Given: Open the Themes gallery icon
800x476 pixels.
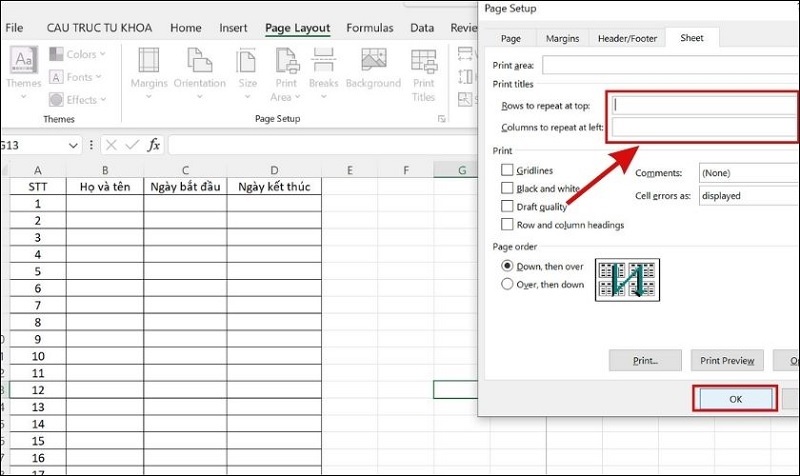Looking at the screenshot, I should [24, 63].
